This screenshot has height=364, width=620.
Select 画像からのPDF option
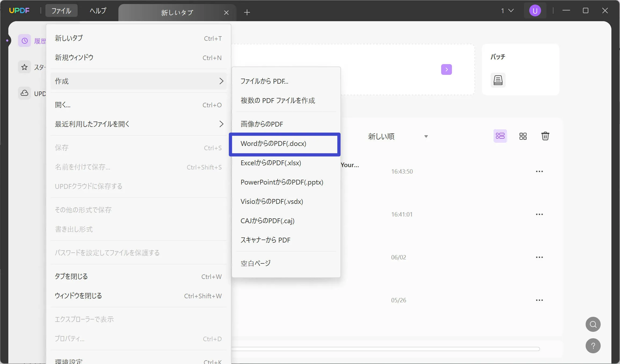click(x=286, y=124)
